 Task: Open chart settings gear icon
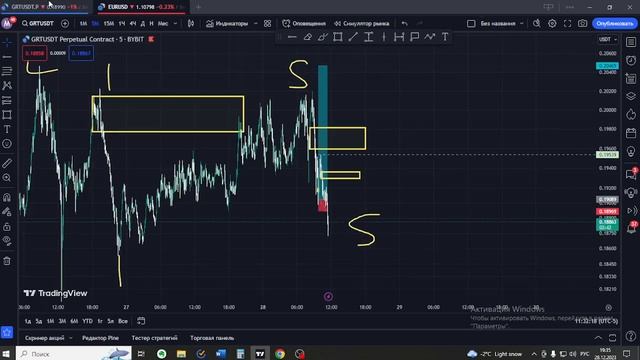point(552,24)
